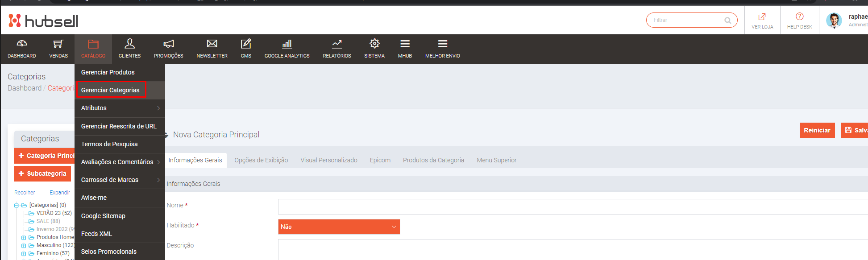868x260 pixels.
Task: Expand the Masculino category tree node
Action: 24,245
